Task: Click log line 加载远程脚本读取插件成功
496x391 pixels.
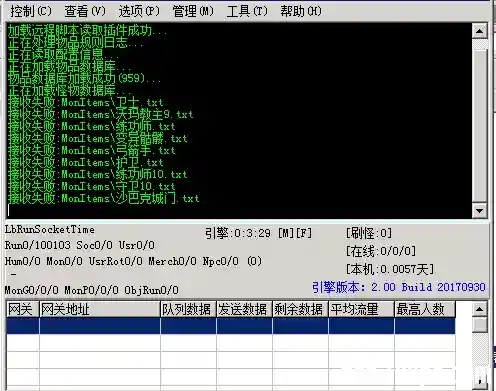Action: 87,31
